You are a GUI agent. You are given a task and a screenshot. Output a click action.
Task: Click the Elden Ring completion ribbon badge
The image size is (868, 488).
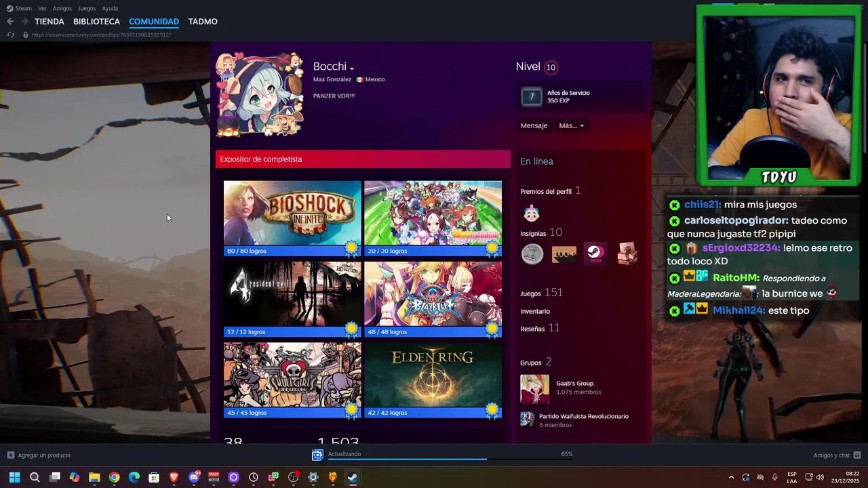[492, 411]
